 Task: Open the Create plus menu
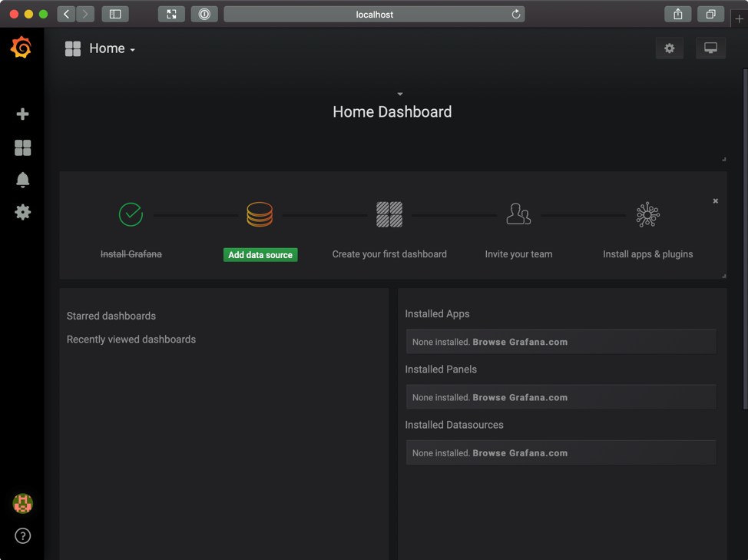tap(22, 114)
